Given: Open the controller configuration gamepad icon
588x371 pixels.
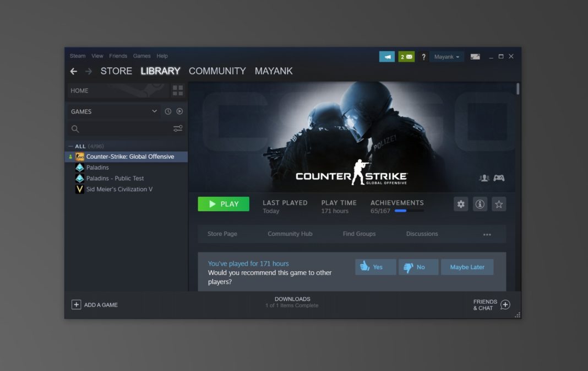Looking at the screenshot, I should tap(500, 178).
